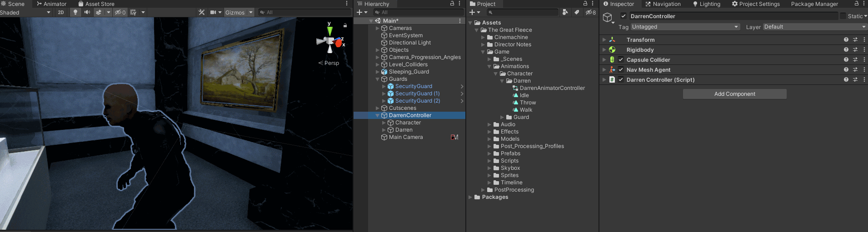The height and width of the screenshot is (232, 868).
Task: Switch projection via the Persp label
Action: click(331, 63)
